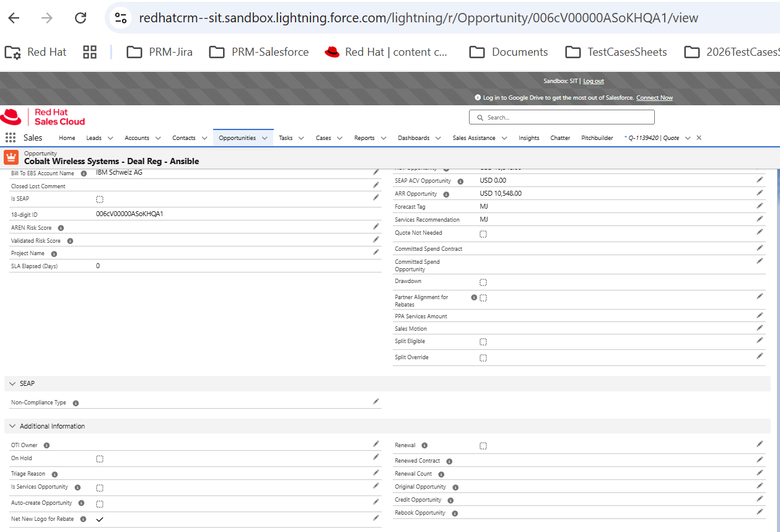This screenshot has width=780, height=532.
Task: Edit Rebook Opportunity pencil icon
Action: click(760, 512)
